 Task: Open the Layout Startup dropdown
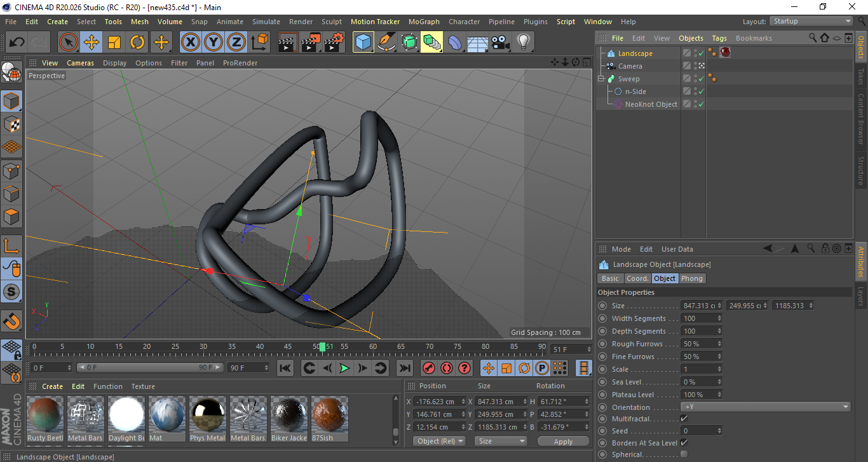pyautogui.click(x=811, y=21)
